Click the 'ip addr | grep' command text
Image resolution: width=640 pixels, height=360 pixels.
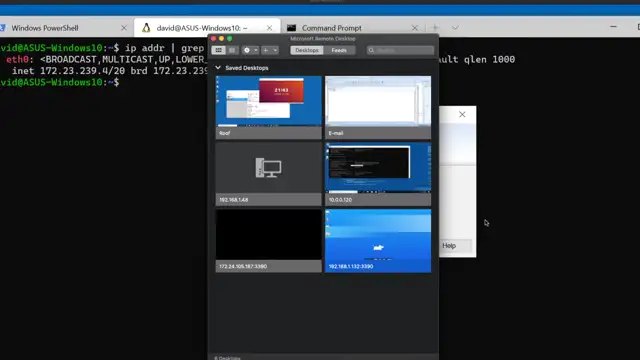[x=164, y=48]
